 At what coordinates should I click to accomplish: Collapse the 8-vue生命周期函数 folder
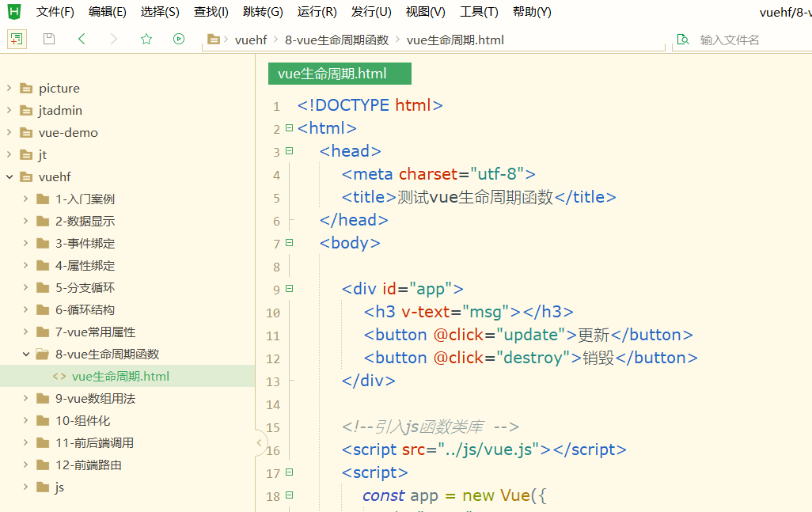point(26,354)
